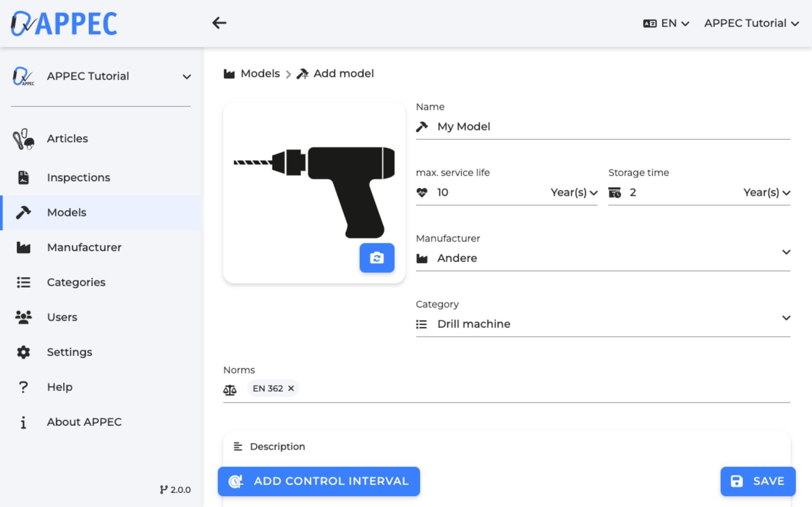
Task: Click the Articles carabiner icon in sidebar
Action: point(23,139)
